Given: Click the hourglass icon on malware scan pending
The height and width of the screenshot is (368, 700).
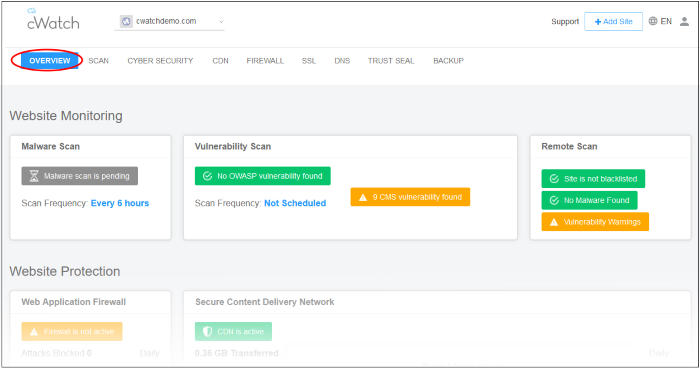Looking at the screenshot, I should point(34,176).
